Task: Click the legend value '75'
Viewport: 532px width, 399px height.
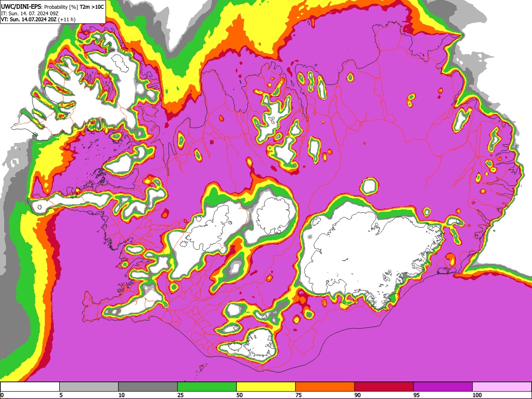Action: point(298,395)
